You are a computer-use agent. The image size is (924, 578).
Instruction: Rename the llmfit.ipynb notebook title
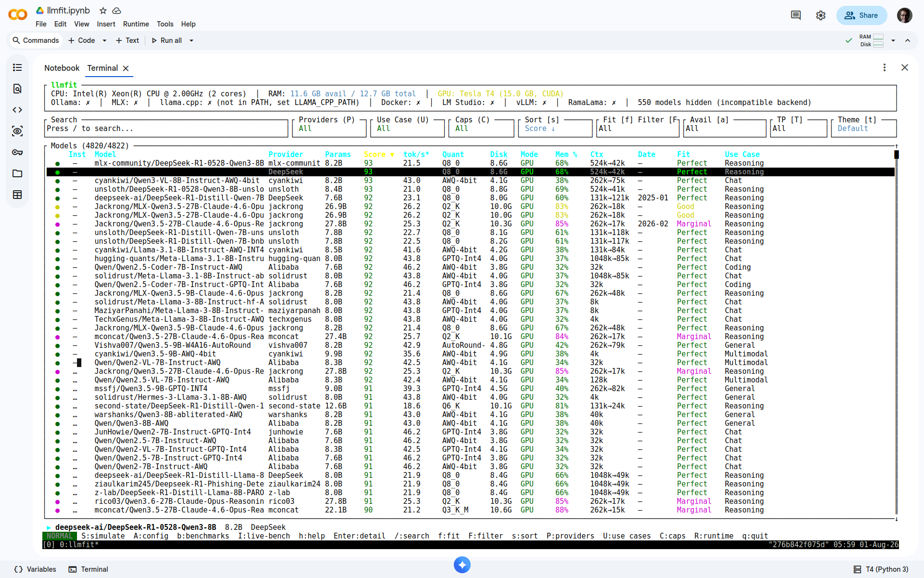(x=68, y=11)
